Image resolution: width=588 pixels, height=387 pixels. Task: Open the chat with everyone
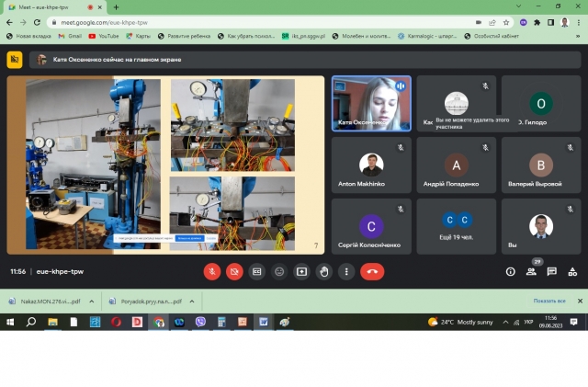pos(551,271)
